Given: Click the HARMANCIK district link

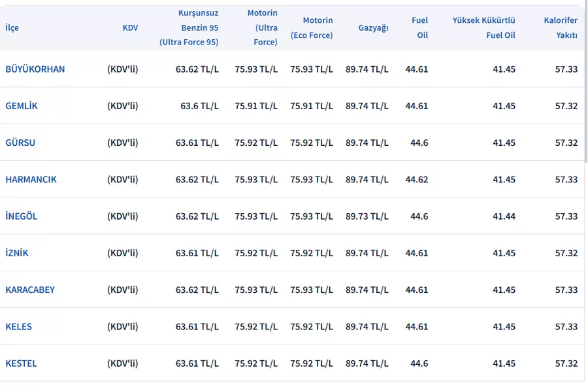Looking at the screenshot, I should [31, 179].
